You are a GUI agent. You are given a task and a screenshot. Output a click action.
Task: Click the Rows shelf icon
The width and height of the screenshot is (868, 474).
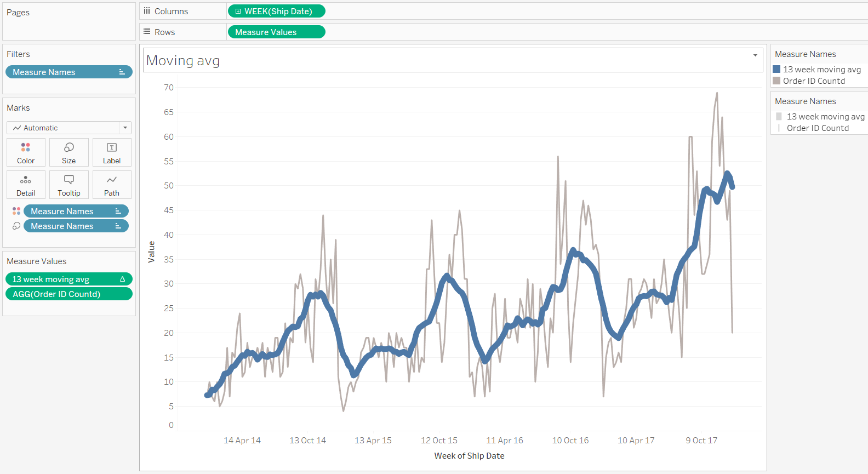[x=147, y=32]
